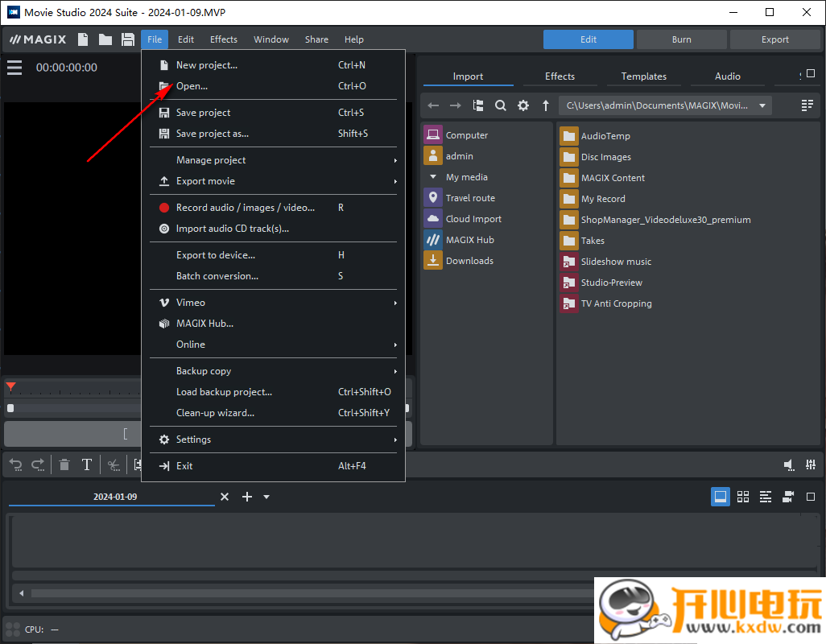826x644 pixels.
Task: Maximize the timeline panel square icon
Action: [811, 497]
